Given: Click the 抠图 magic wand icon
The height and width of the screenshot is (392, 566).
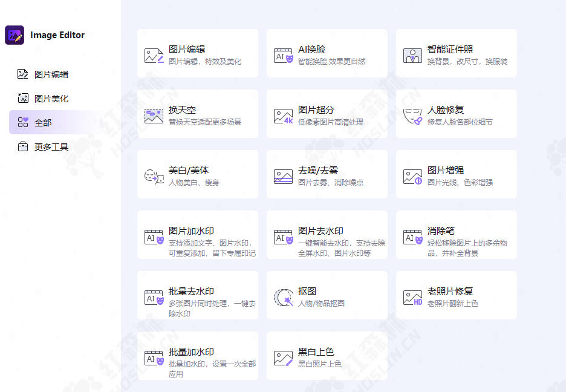Looking at the screenshot, I should [x=284, y=298].
